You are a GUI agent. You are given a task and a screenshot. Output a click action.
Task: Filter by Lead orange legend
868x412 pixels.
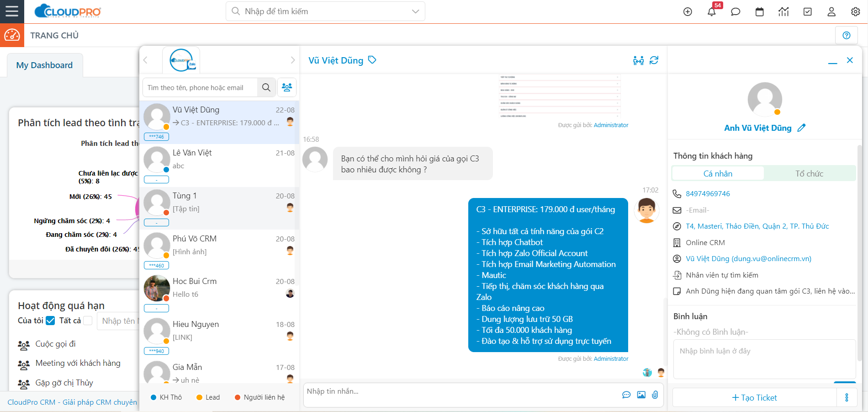click(208, 397)
